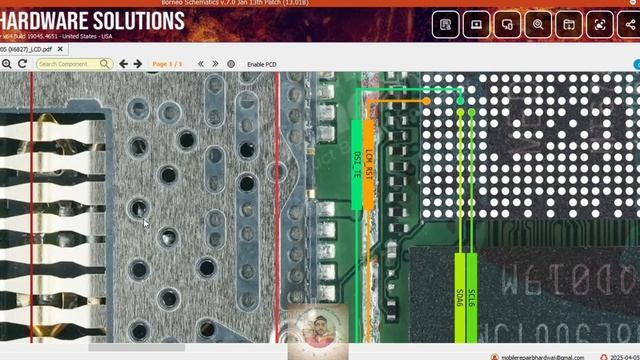Enable the PCD checkbox
640x360 pixels.
(243, 64)
